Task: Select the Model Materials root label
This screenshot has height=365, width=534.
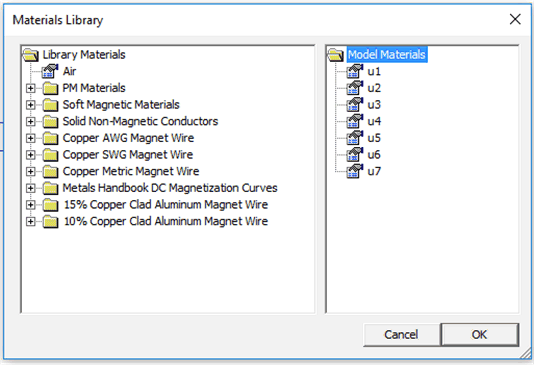Action: pyautogui.click(x=387, y=55)
